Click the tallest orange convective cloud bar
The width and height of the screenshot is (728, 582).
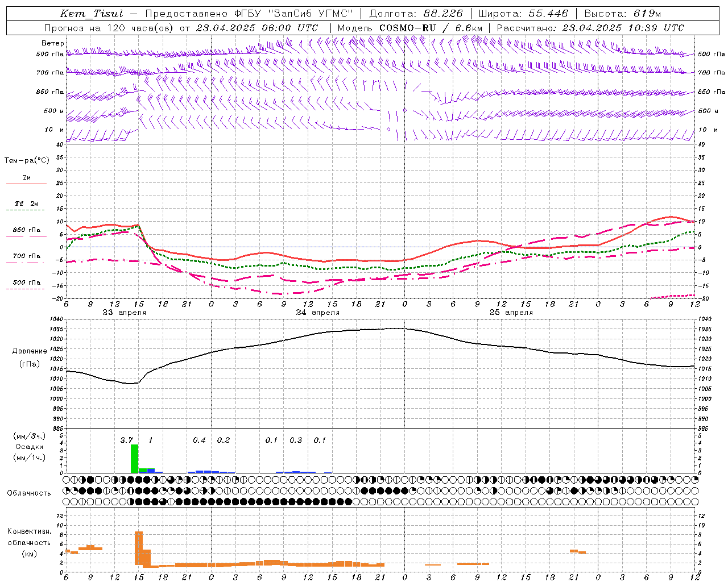139,549
